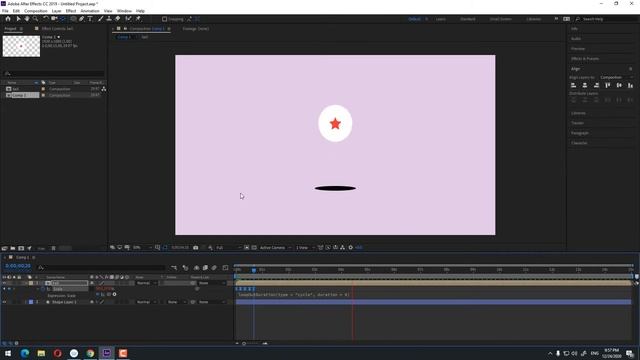This screenshot has height=360, width=640.
Task: Select the Zoom magnifier tool
Action: coord(36,19)
